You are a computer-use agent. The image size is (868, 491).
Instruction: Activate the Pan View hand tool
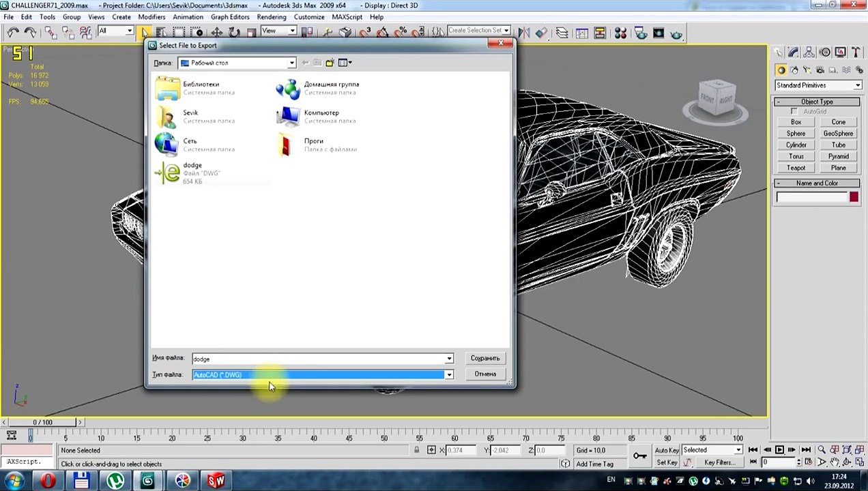coord(835,462)
